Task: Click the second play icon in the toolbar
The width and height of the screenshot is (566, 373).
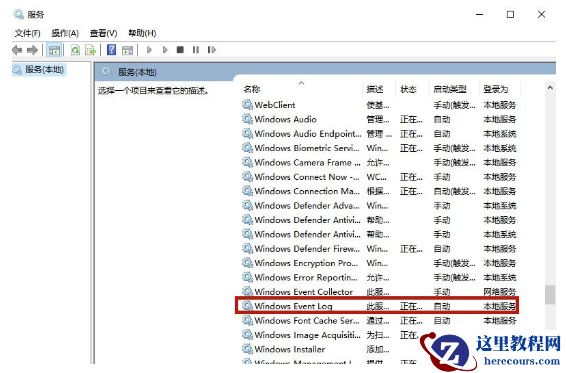Action: coord(165,50)
